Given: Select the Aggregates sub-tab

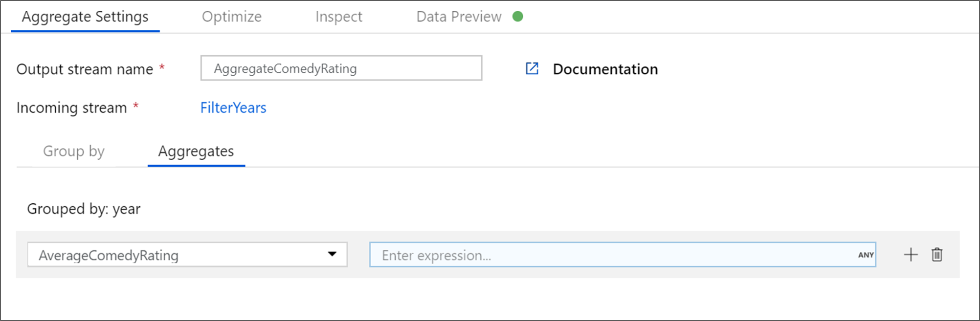Looking at the screenshot, I should [196, 151].
